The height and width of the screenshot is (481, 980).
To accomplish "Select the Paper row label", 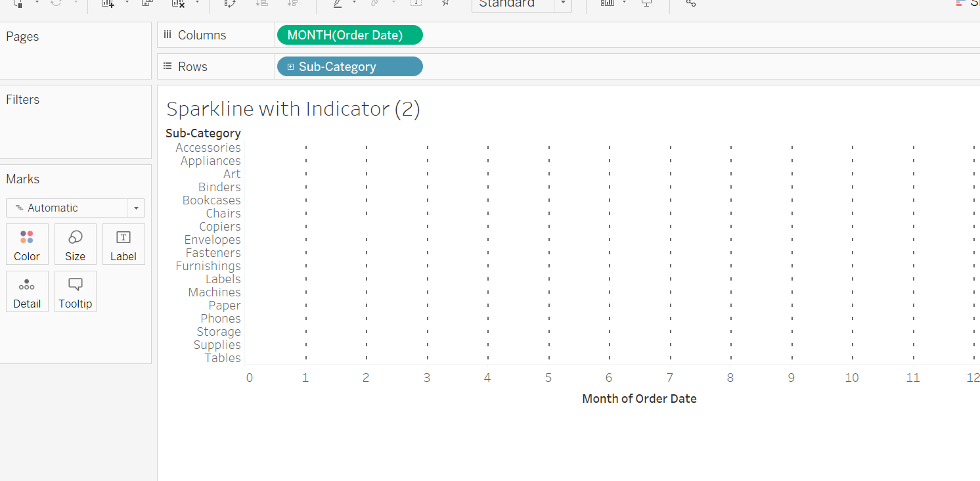I will (x=225, y=306).
